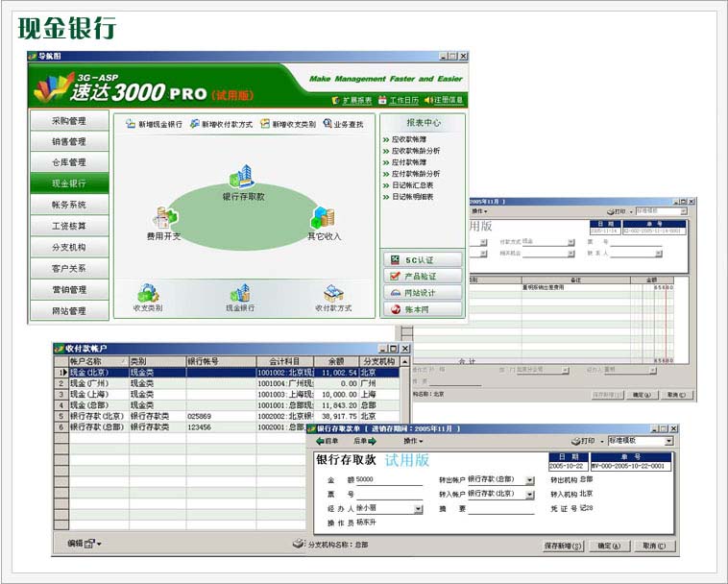The height and width of the screenshot is (584, 728).
Task: Expand 标准模板 dropdown in 银行存取款单 window
Action: coord(669,441)
